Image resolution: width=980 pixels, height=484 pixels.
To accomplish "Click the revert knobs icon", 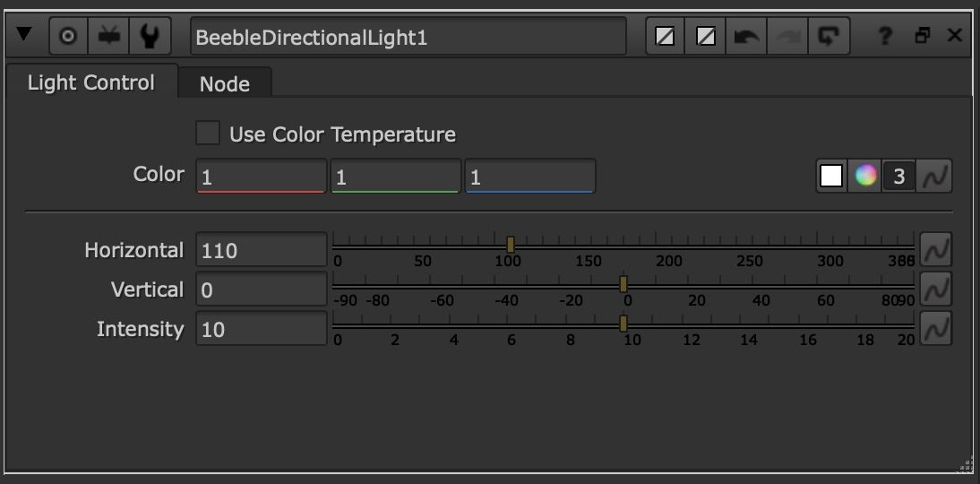I will coord(829,36).
